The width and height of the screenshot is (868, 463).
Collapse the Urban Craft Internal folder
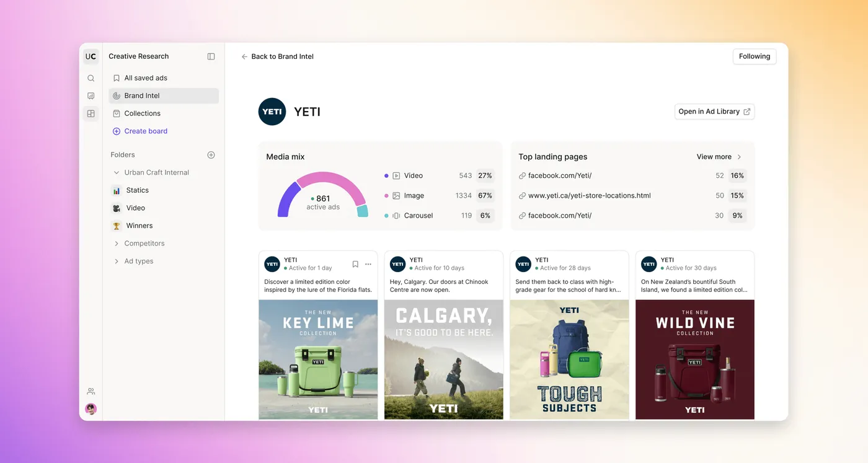[x=116, y=173]
